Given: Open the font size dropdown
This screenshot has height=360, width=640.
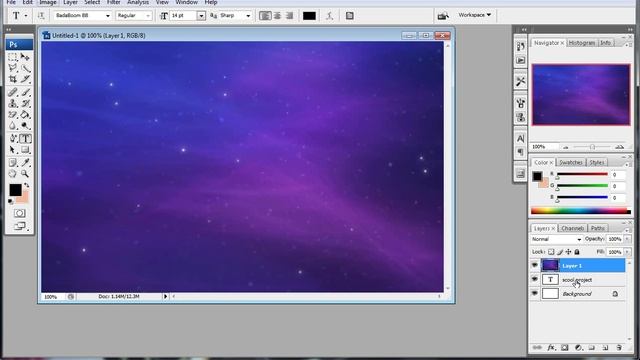Looking at the screenshot, I should pos(201,16).
